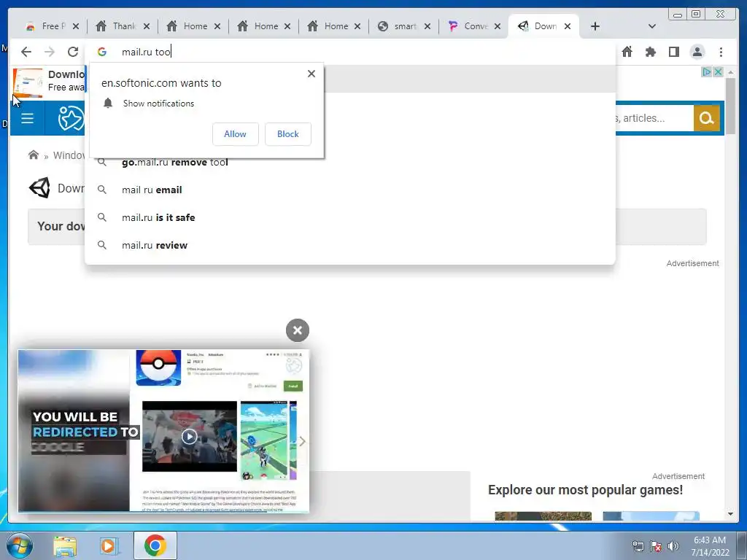Click the green Install button in ad
The width and height of the screenshot is (747, 560).
click(x=293, y=386)
